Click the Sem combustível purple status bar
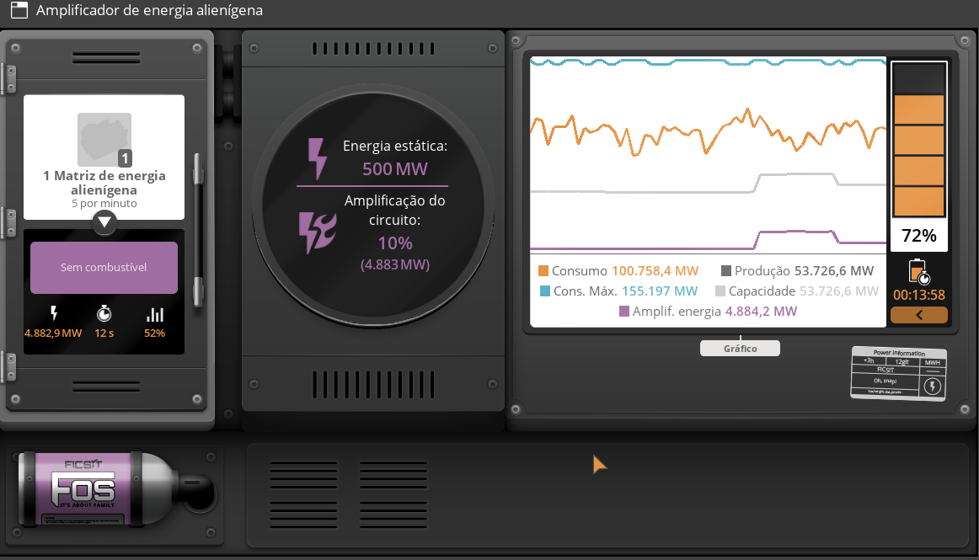 tap(104, 267)
